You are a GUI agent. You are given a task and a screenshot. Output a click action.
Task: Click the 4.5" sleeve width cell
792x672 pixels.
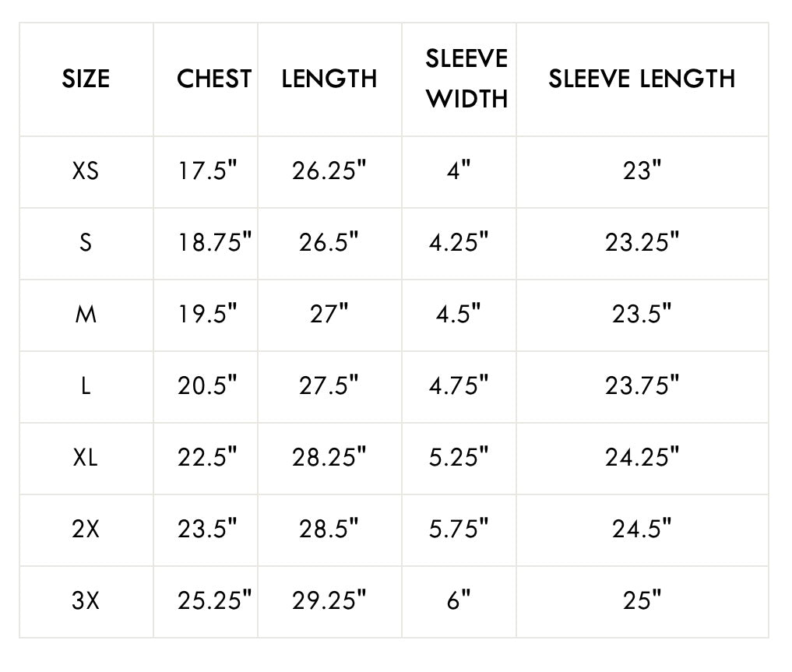[x=459, y=314]
